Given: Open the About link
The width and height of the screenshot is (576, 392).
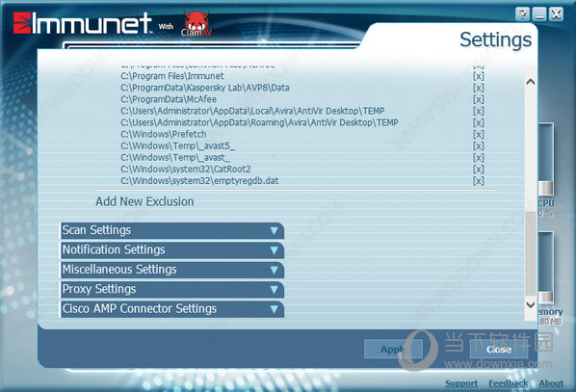Looking at the screenshot, I should pos(551,383).
